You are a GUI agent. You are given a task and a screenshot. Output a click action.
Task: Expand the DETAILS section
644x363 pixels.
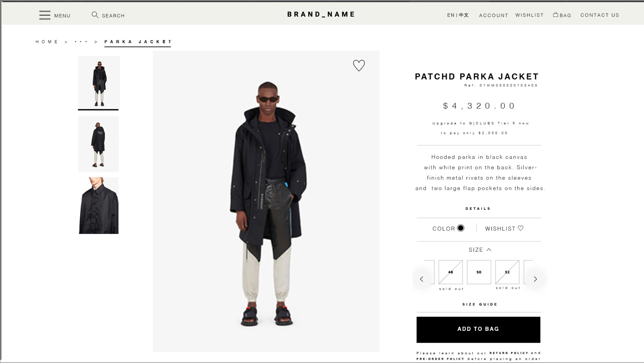[478, 209]
